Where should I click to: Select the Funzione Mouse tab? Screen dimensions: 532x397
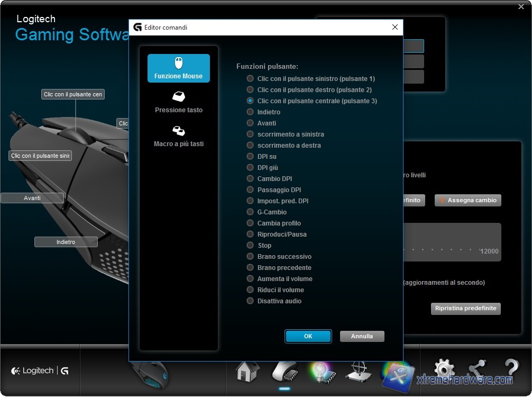tap(178, 68)
